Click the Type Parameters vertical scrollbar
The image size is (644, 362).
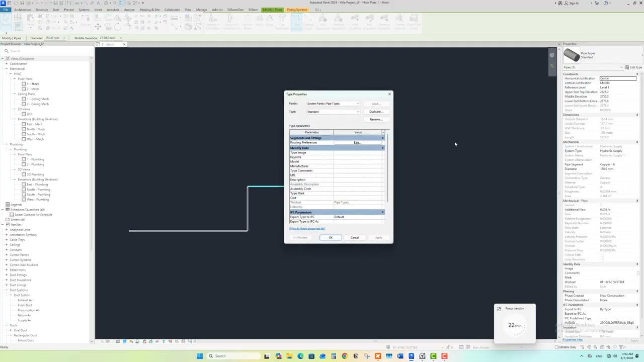(386, 168)
